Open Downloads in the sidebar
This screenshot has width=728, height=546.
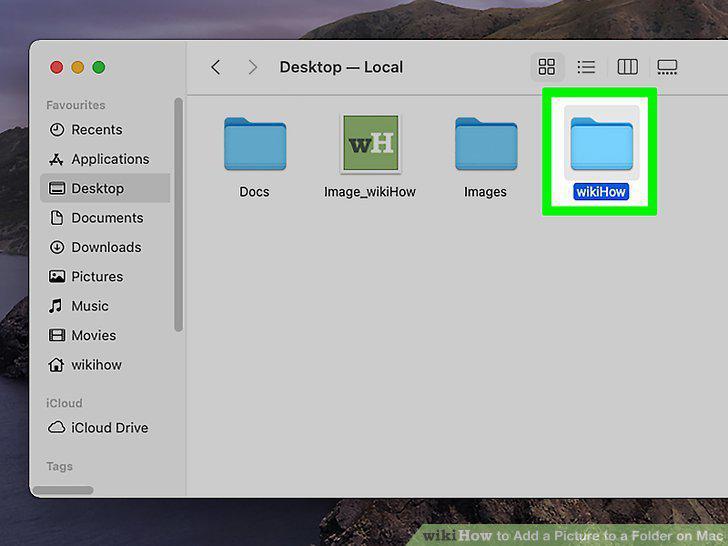tap(105, 247)
